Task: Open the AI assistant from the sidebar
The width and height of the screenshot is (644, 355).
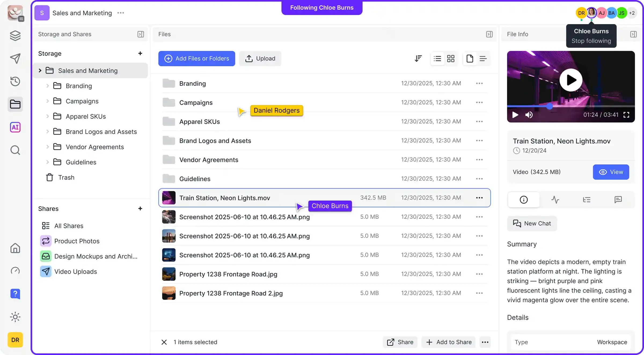Action: point(15,127)
